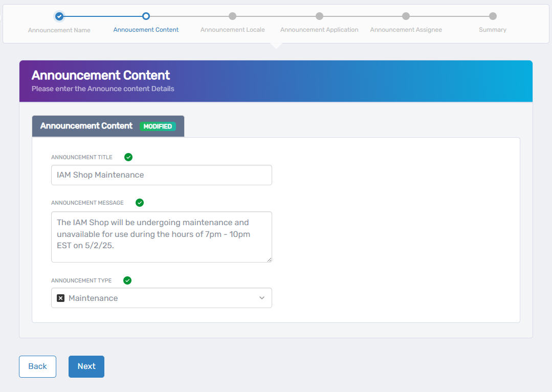
Task: Go to the Announcement Locale step
Action: pos(232,16)
